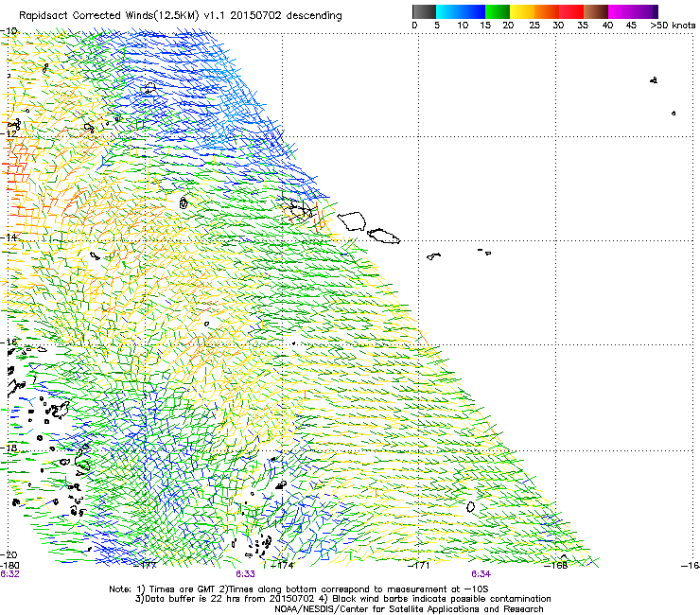700x615 pixels.
Task: Click the Rapidscat Corrected Winds title text
Action: click(x=181, y=15)
